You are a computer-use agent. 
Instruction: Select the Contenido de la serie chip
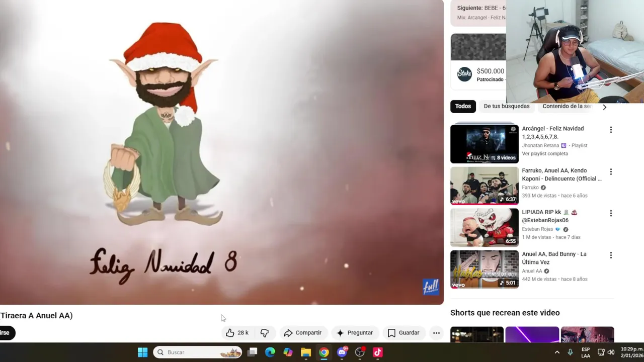point(567,106)
